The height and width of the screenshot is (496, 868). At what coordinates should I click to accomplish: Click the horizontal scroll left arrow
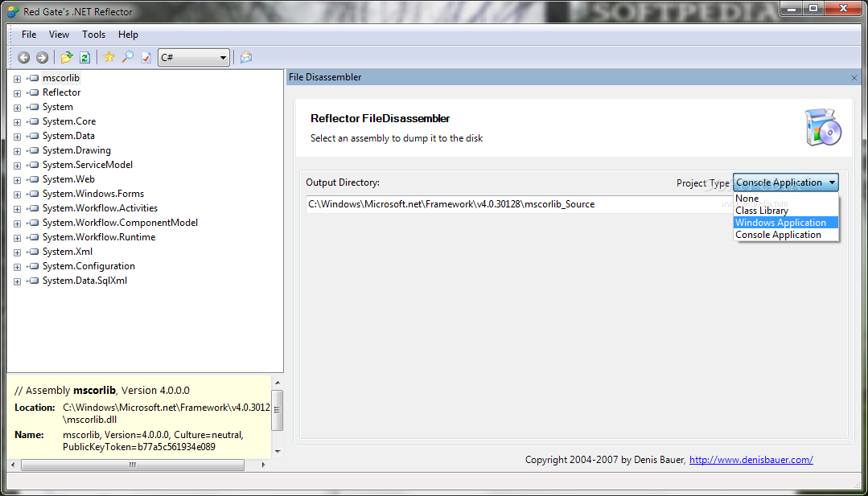coord(14,465)
